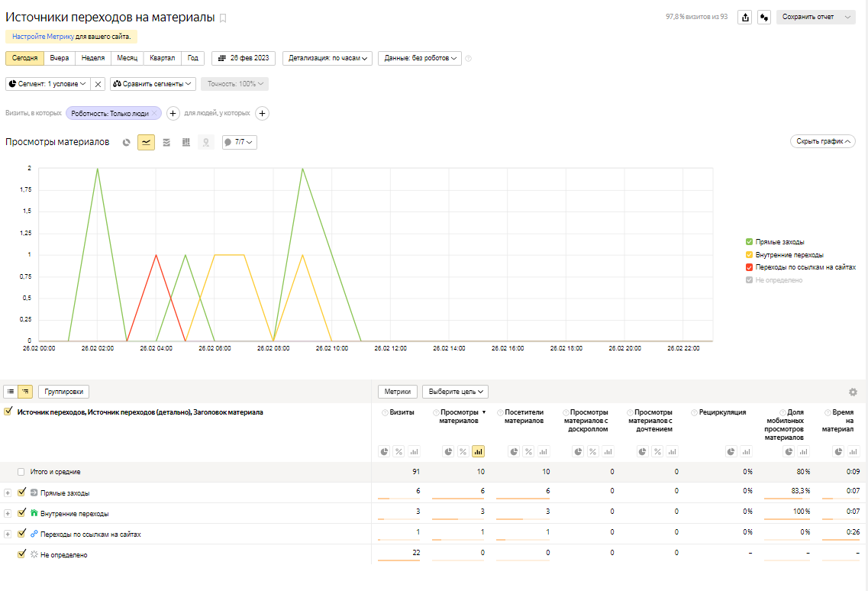
Task: Select the Неделя period tab
Action: tap(93, 58)
